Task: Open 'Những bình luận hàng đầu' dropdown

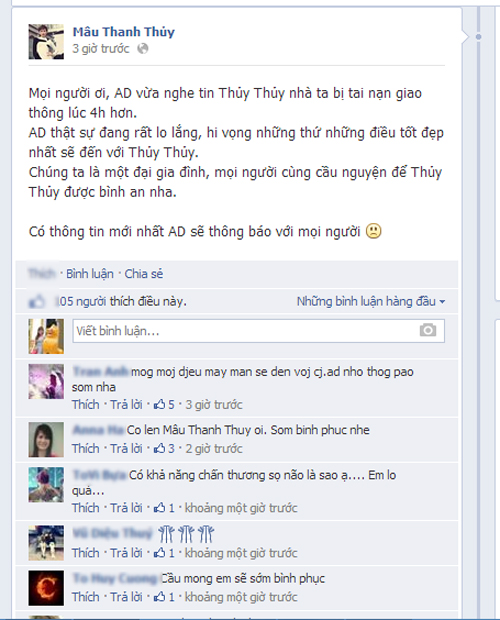Action: coord(371,302)
